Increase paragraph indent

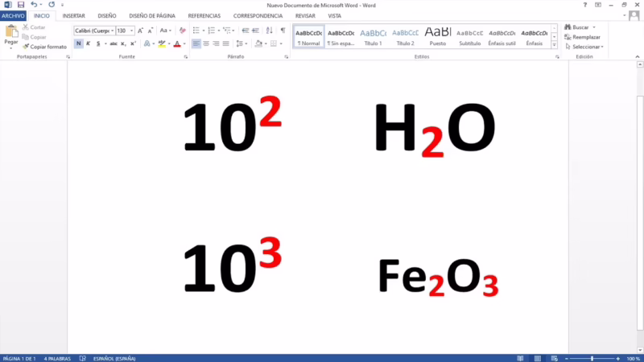(255, 31)
